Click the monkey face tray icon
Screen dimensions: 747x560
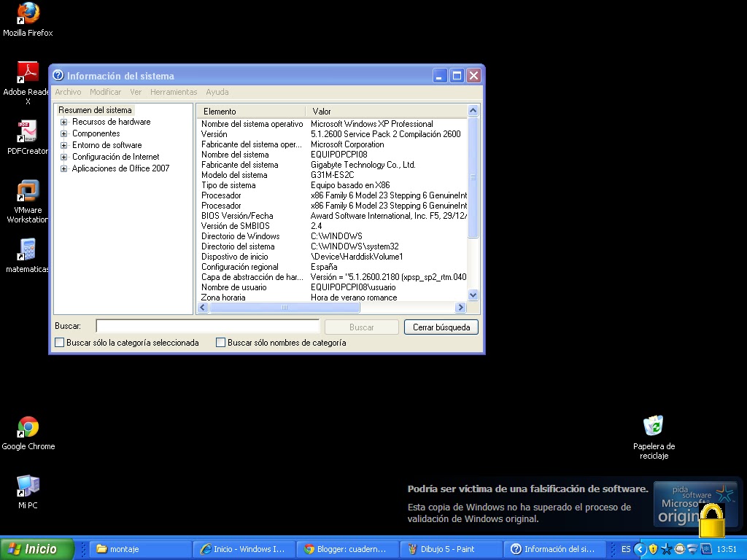coord(680,549)
